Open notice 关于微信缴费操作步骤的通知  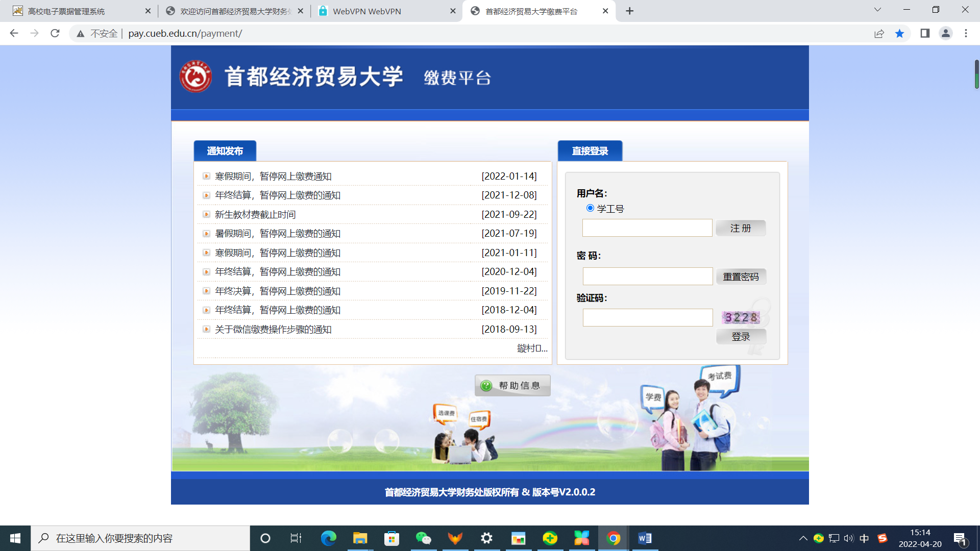point(273,330)
